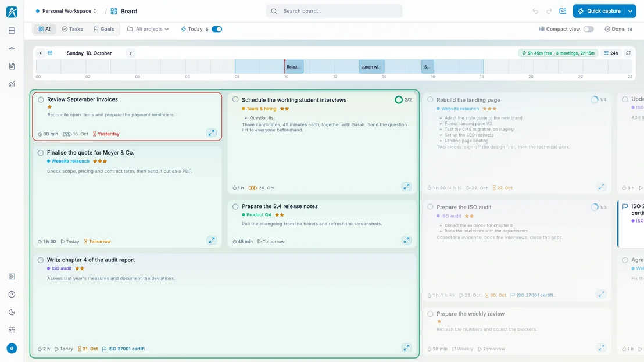The image size is (644, 362).
Task: Click the Lunch event on the timeline
Action: [372, 67]
